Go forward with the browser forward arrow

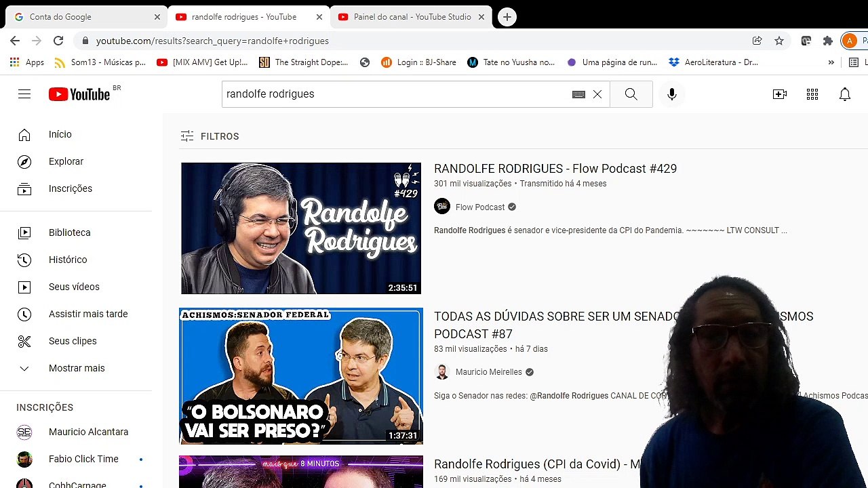click(x=37, y=41)
